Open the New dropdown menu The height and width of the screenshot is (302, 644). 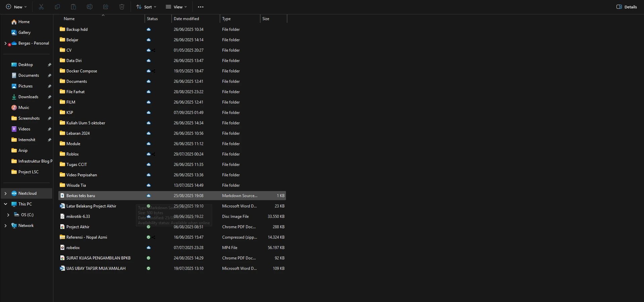tap(16, 7)
